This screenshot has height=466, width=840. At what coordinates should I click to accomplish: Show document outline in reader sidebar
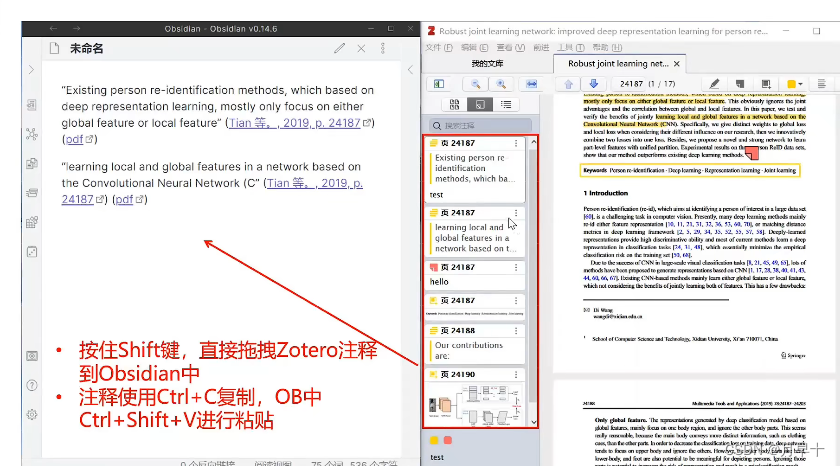pyautogui.click(x=506, y=104)
